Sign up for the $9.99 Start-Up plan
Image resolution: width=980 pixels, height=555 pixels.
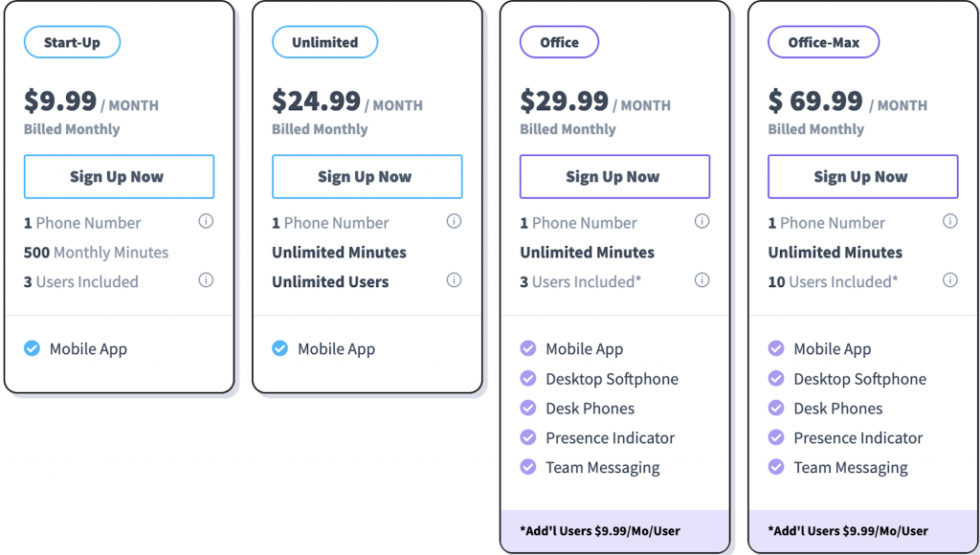(119, 177)
